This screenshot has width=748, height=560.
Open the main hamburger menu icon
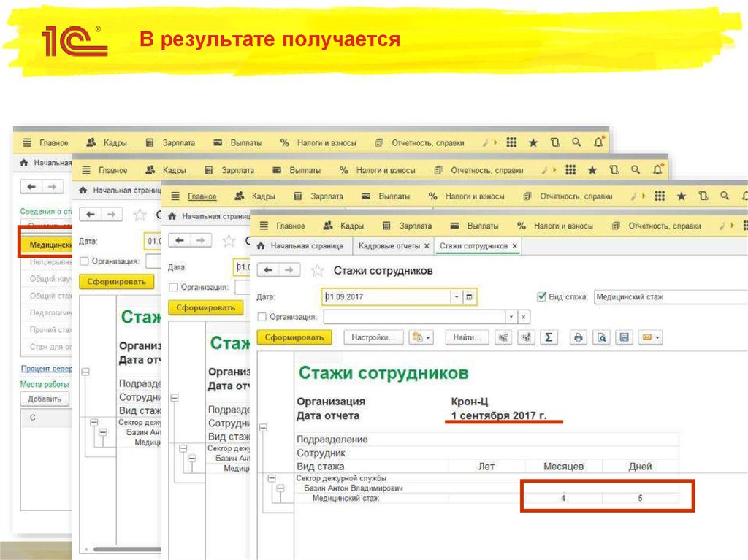tap(264, 226)
